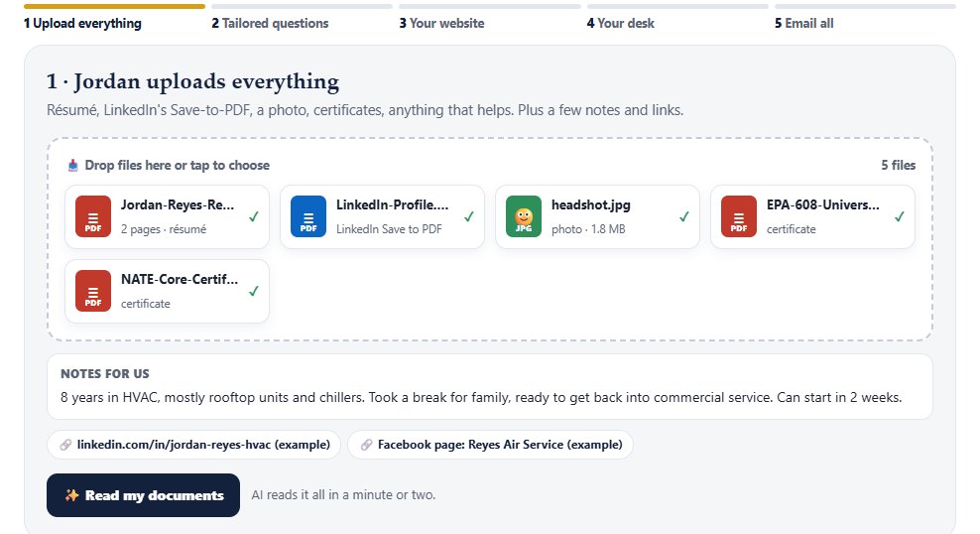Click the checkmark on the headshot.jpg card
Image resolution: width=980 pixels, height=534 pixels.
coord(684,216)
